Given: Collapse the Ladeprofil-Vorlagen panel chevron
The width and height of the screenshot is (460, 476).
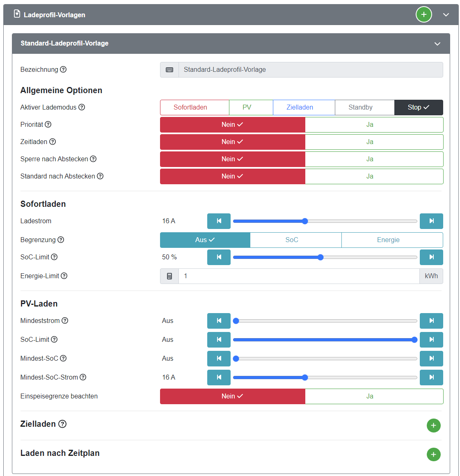Looking at the screenshot, I should pos(446,15).
